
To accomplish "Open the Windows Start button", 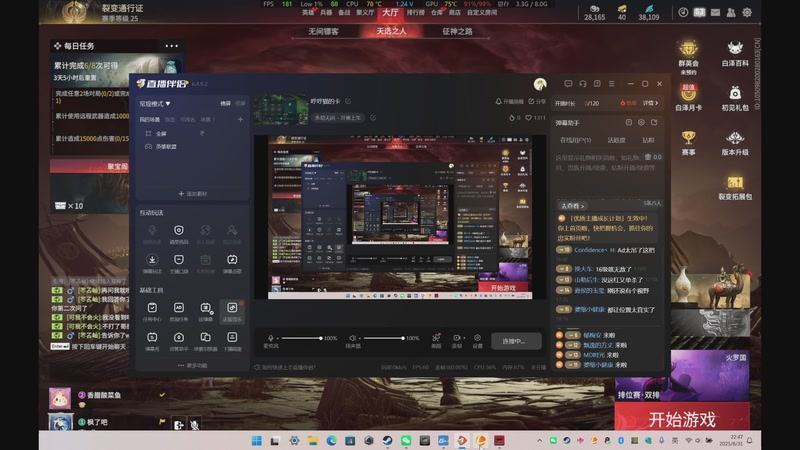I will pyautogui.click(x=257, y=440).
